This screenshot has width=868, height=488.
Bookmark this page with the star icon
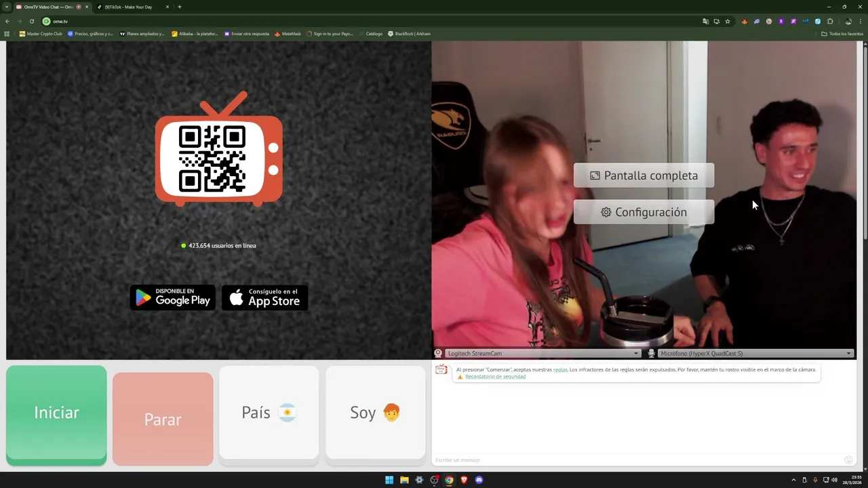coord(728,21)
